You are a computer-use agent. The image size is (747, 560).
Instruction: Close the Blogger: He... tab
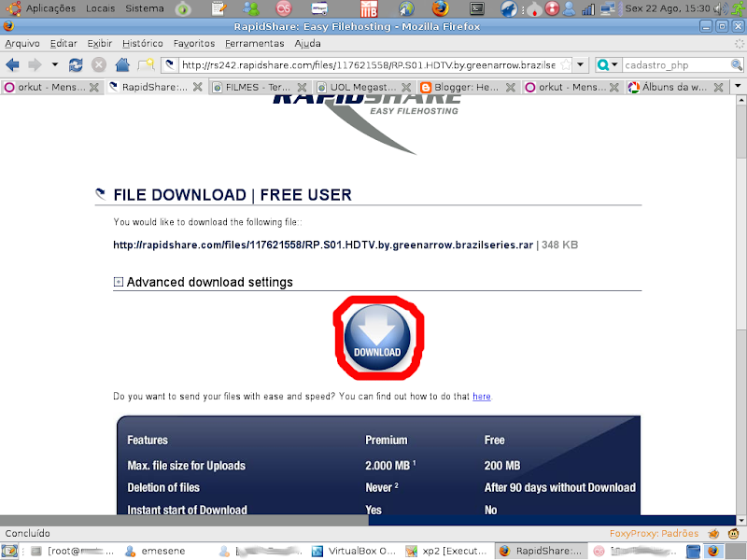(510, 87)
